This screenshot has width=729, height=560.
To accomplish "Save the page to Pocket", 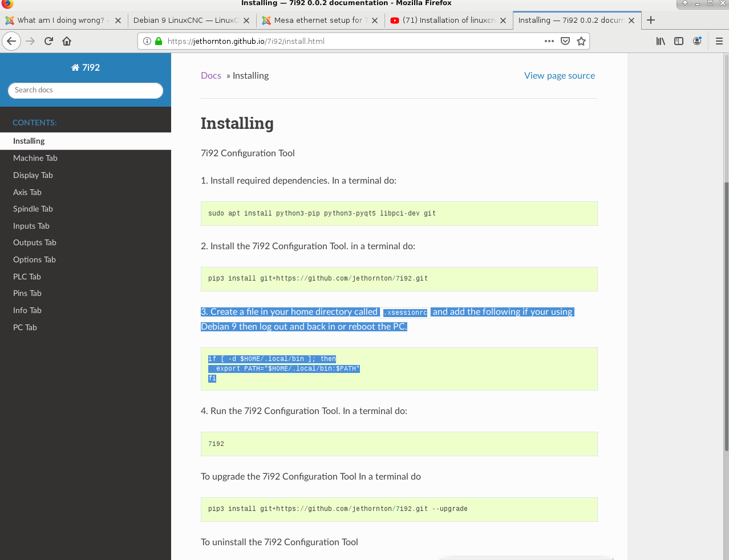I will 565,41.
